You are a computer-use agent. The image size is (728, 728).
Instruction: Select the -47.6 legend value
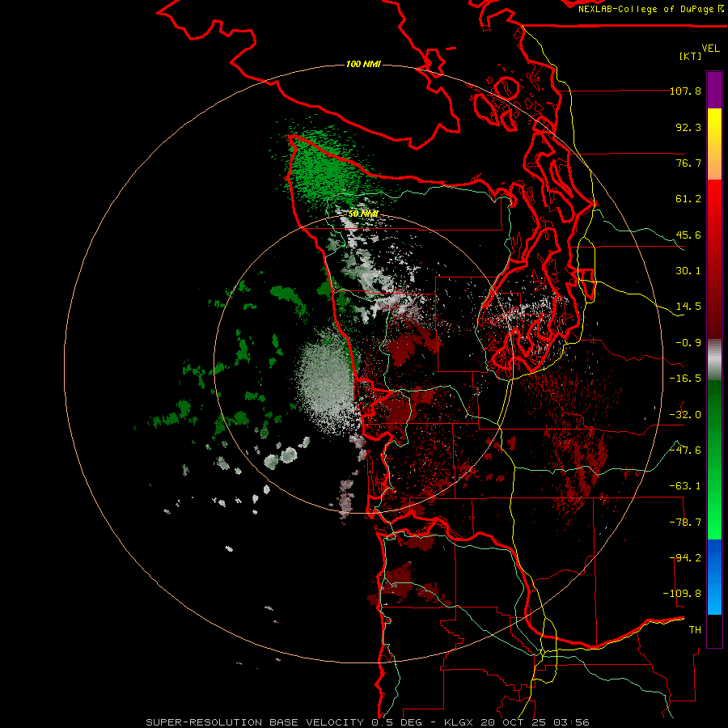(685, 451)
